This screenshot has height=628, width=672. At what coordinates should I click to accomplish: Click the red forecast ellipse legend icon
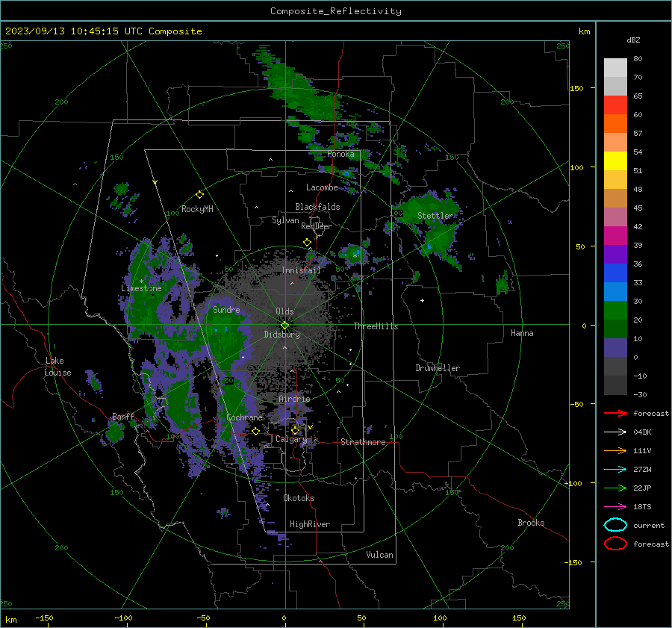pyautogui.click(x=615, y=544)
